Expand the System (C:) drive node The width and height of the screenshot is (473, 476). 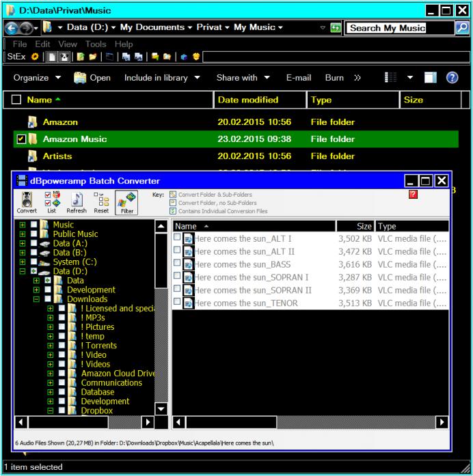[23, 262]
